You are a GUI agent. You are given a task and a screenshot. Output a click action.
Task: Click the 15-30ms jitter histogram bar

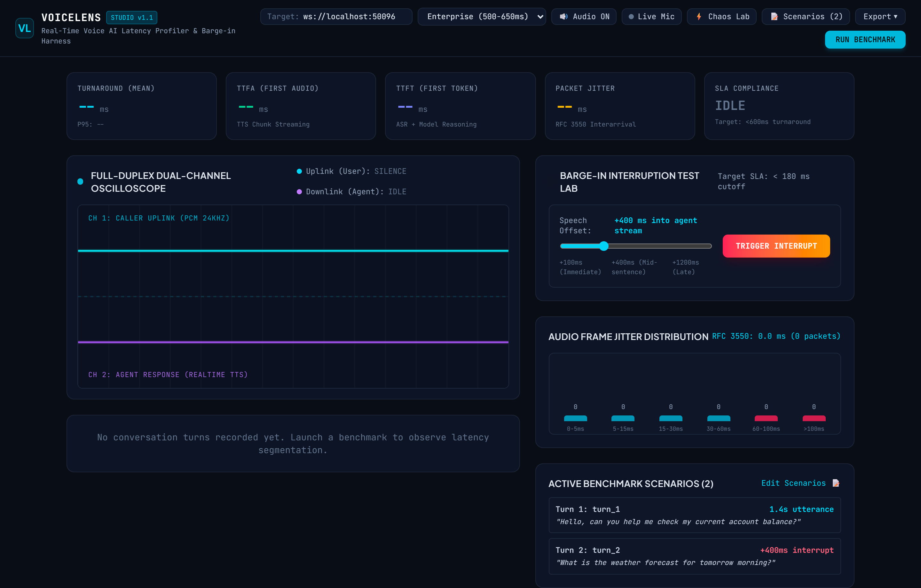[x=671, y=418]
